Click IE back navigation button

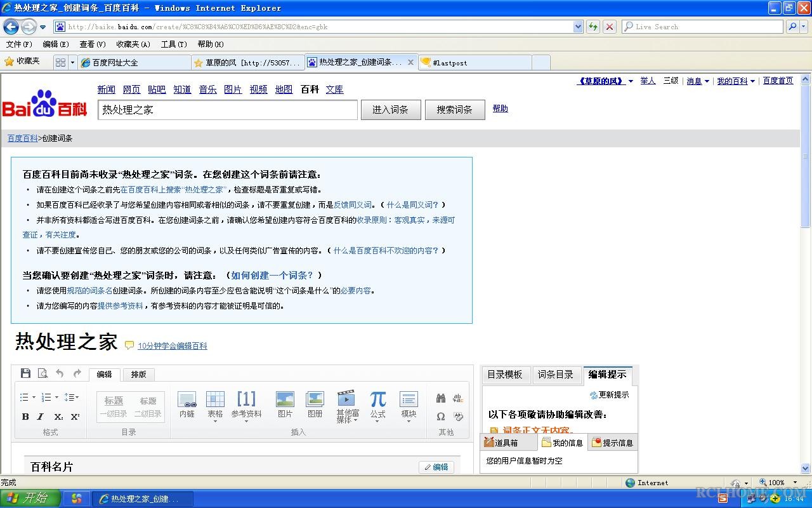coord(11,27)
